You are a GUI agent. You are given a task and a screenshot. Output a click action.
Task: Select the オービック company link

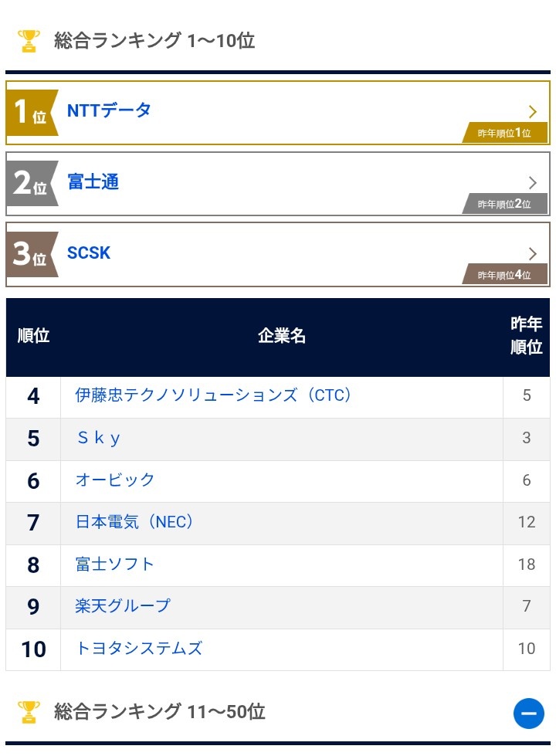[115, 480]
